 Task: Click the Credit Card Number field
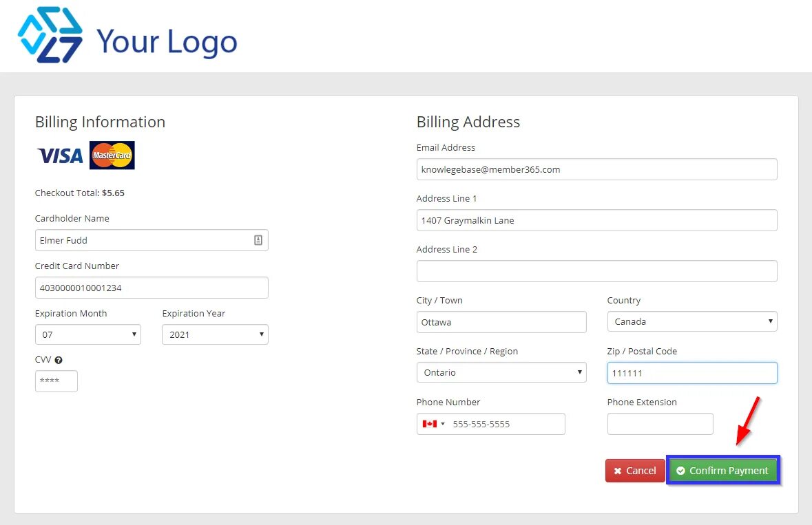pos(151,287)
